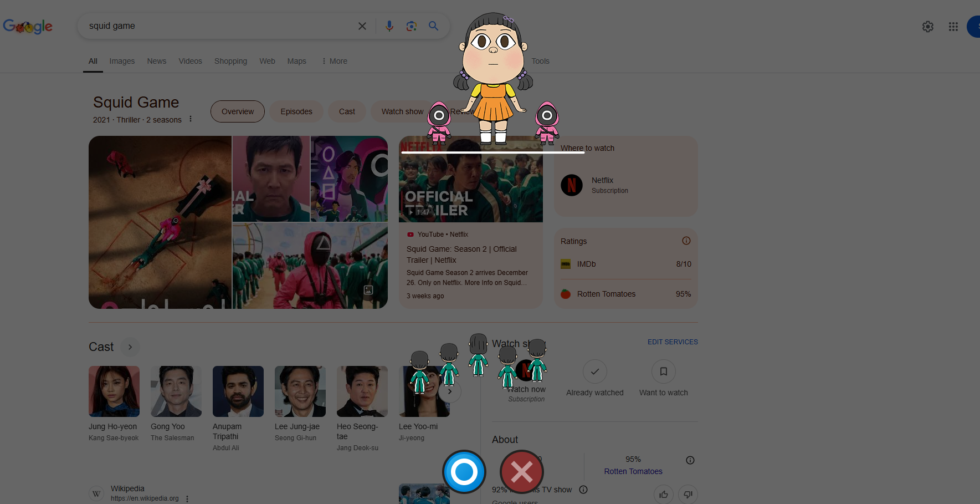Select the Episodes chip
The height and width of the screenshot is (504, 980).
pos(296,111)
